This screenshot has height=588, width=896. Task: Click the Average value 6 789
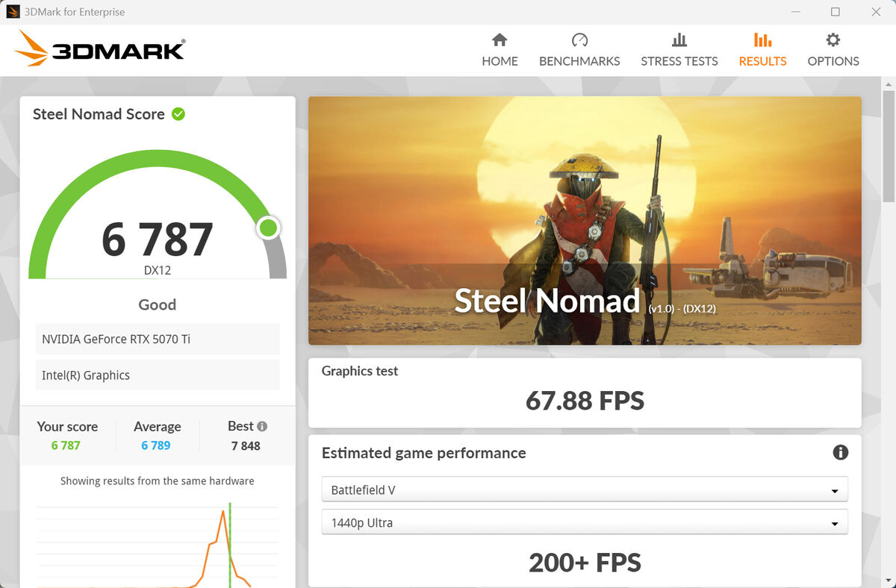[x=156, y=445]
